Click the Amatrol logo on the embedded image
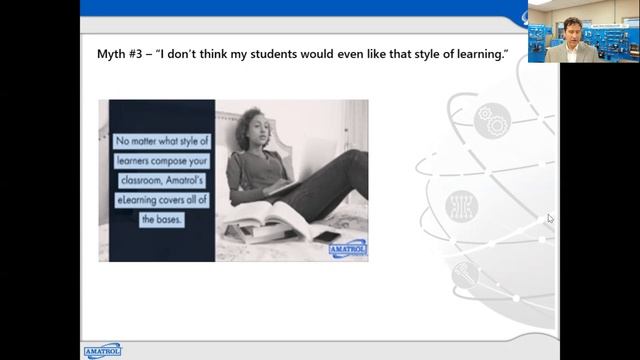Screen dimensions: 640x360 348,249
